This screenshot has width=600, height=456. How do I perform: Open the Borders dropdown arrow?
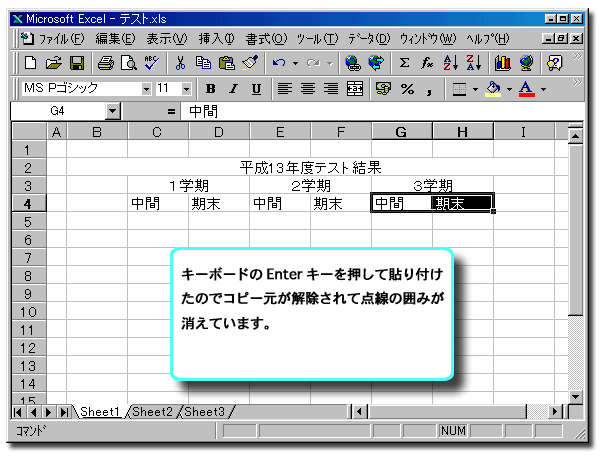pos(475,89)
